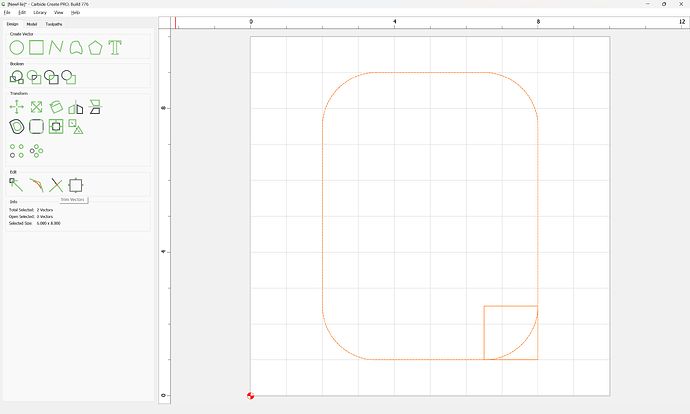690x414 pixels.
Task: Select the Circle vector tool
Action: (x=17, y=48)
